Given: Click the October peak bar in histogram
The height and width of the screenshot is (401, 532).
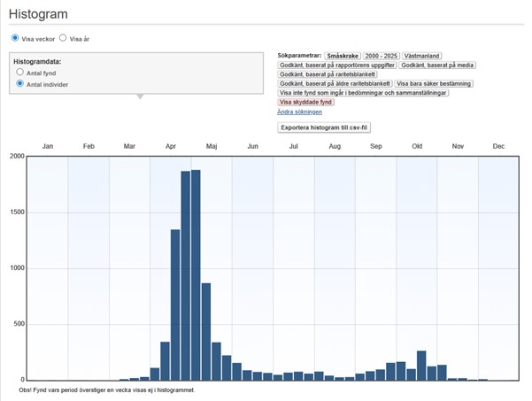Looking at the screenshot, I should [421, 366].
